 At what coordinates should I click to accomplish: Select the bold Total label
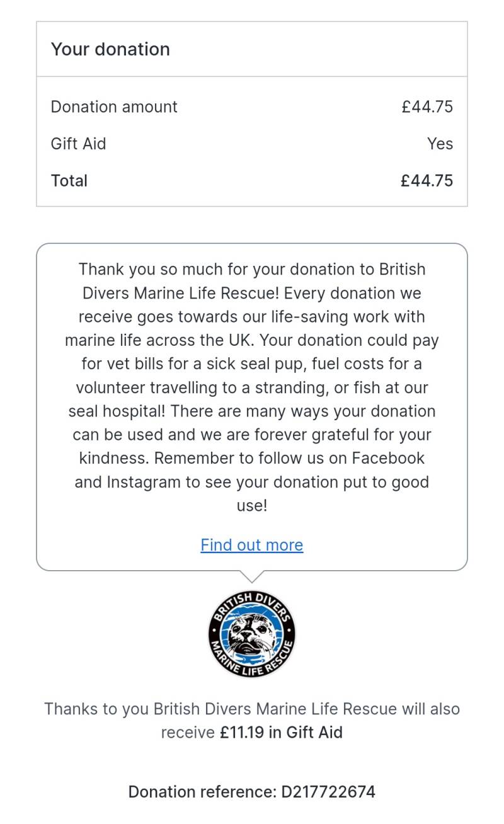pos(69,181)
